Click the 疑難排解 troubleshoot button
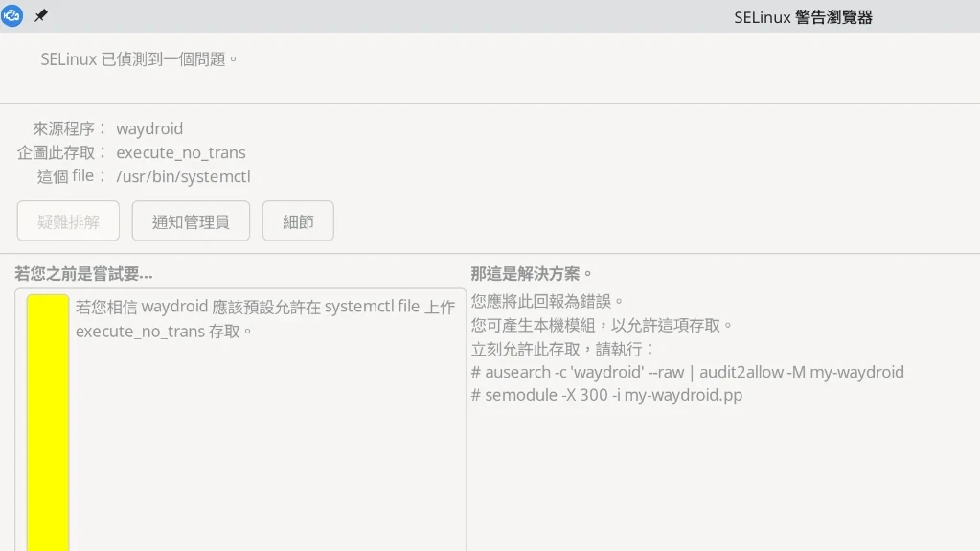 [x=68, y=221]
